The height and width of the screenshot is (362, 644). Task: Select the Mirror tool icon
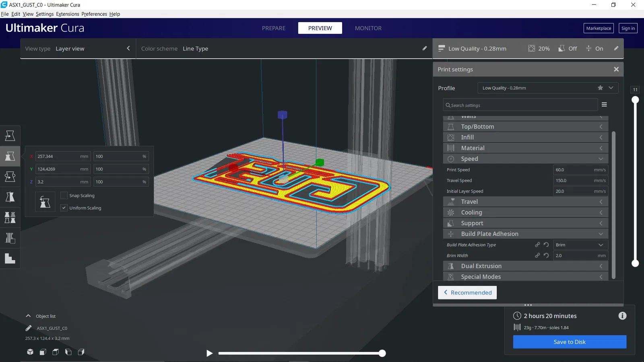pos(10,197)
